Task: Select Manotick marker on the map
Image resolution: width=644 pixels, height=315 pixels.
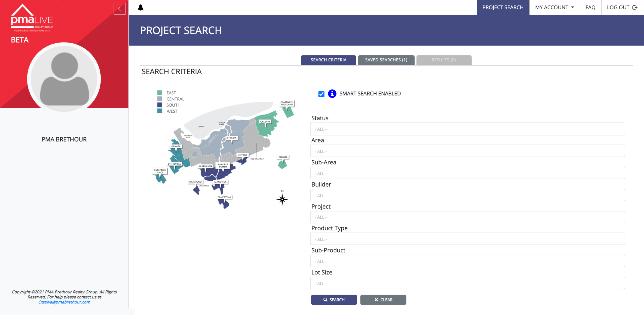Action: tap(220, 182)
